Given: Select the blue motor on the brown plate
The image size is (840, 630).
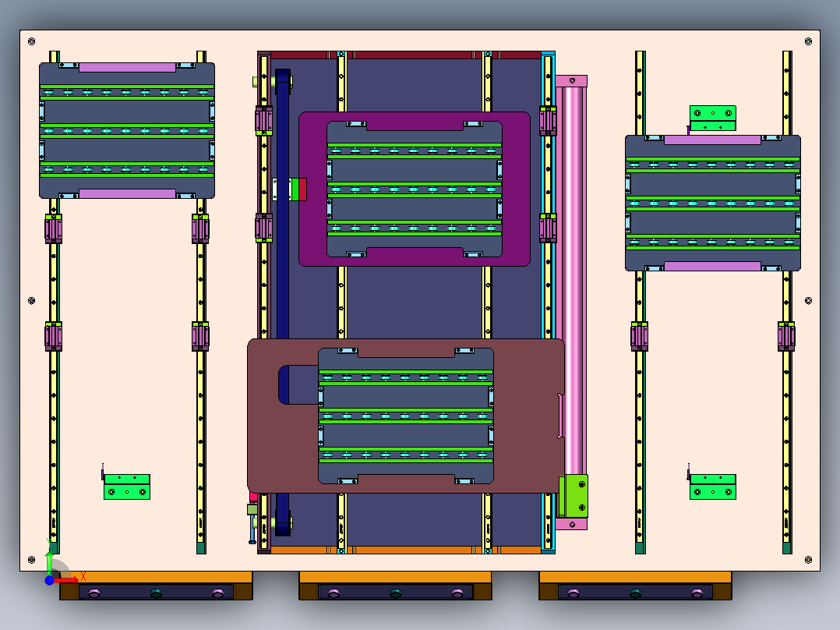Looking at the screenshot, I should coord(298,384).
